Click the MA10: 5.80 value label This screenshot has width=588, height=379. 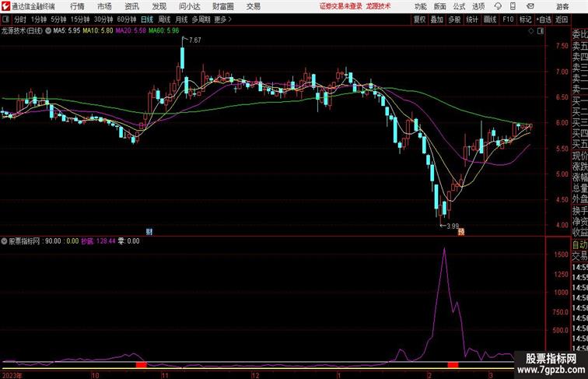pyautogui.click(x=97, y=31)
